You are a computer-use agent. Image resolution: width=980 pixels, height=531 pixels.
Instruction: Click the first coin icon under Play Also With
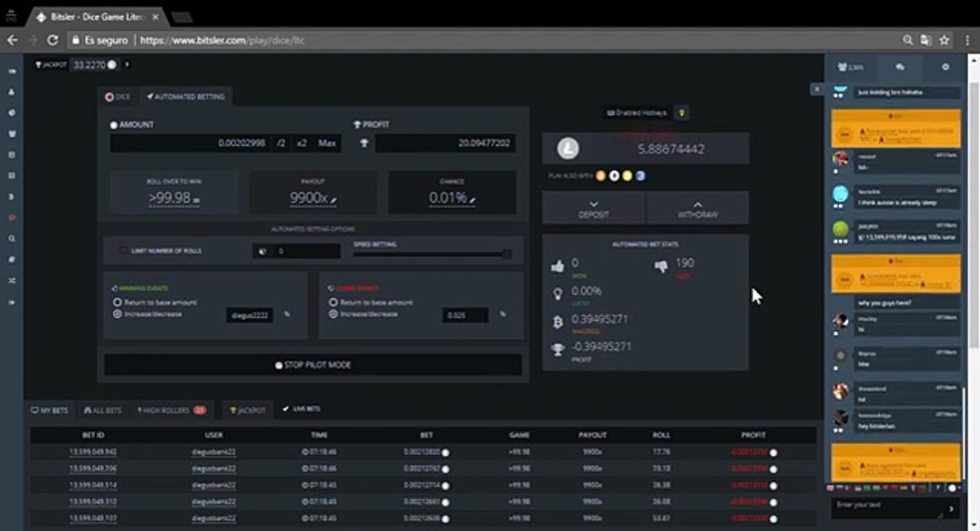[x=601, y=176]
